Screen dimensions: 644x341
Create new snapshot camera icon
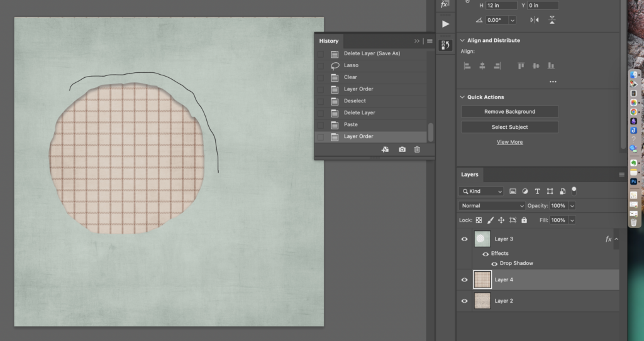(402, 150)
